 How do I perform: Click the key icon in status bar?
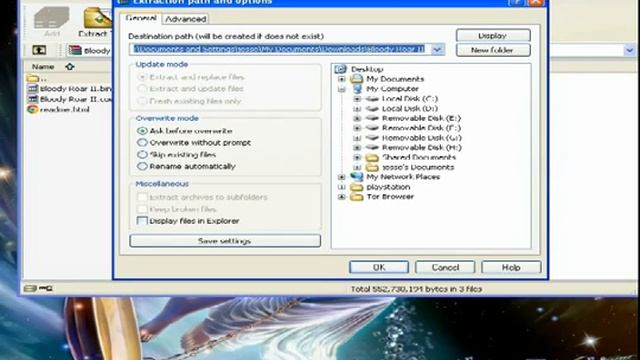click(x=46, y=288)
